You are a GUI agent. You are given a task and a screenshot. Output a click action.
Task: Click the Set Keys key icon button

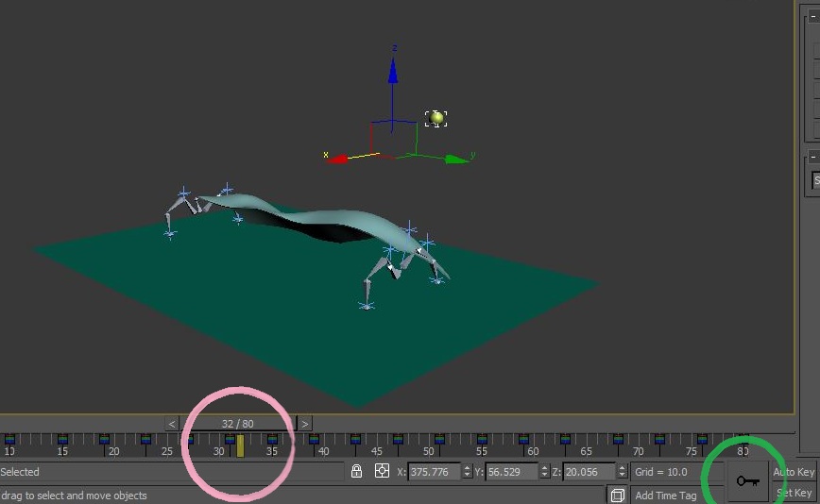click(747, 481)
